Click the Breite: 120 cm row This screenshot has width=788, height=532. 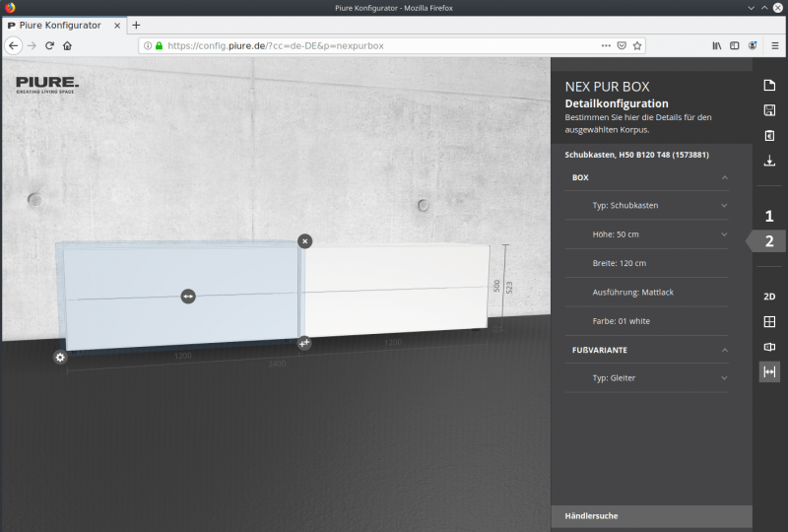pos(646,263)
